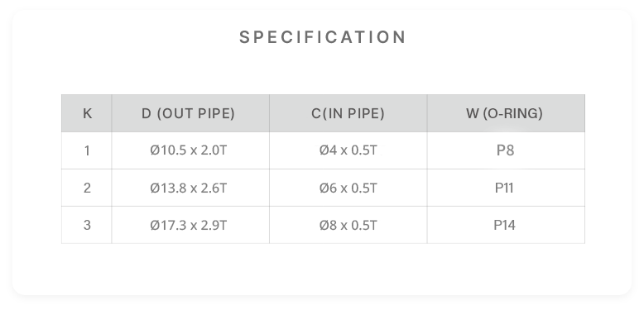Click the Ø6 x 0.5T cell
This screenshot has height=310, width=644.
pyautogui.click(x=348, y=188)
